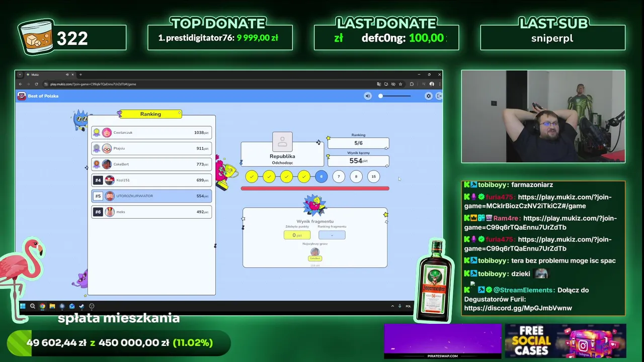Screen dimensions: 644x362
Task: Click the #6 rank badge
Action: (98, 212)
